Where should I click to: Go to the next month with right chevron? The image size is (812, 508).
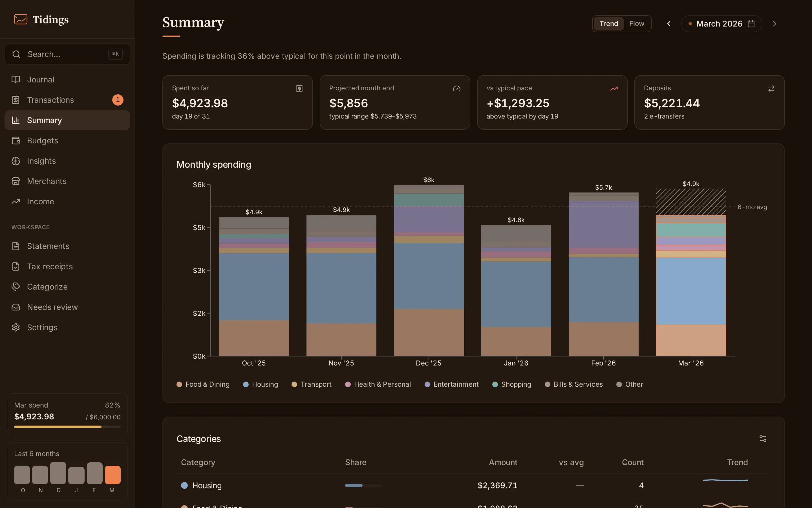click(775, 24)
